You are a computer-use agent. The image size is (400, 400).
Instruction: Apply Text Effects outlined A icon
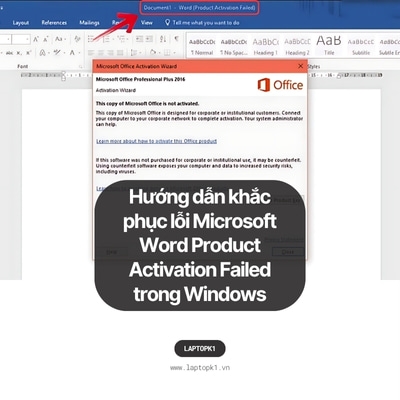point(42,53)
